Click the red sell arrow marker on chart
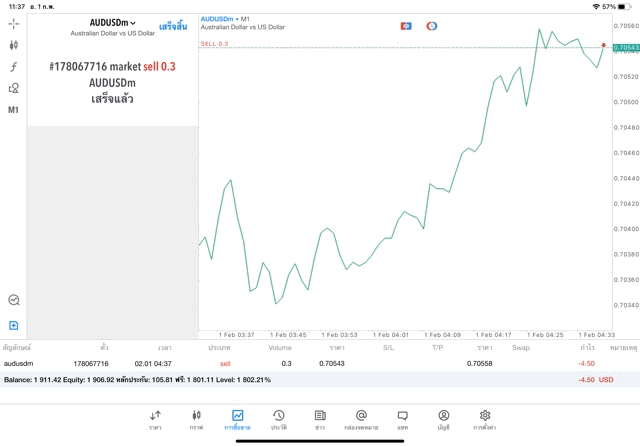Image resolution: width=640 pixels, height=447 pixels. coord(604,45)
